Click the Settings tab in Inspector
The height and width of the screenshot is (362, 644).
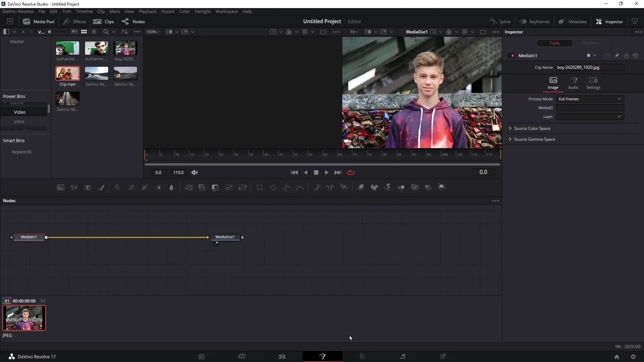pyautogui.click(x=593, y=82)
